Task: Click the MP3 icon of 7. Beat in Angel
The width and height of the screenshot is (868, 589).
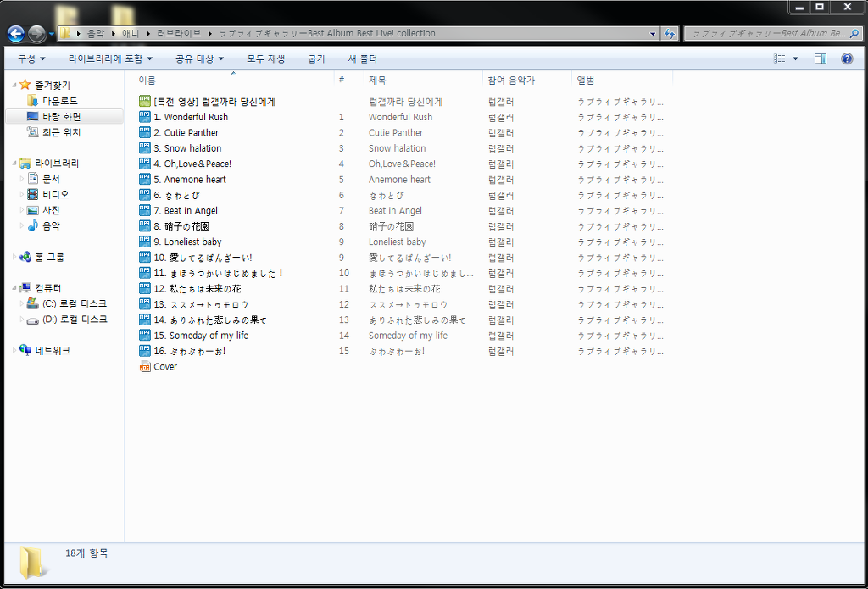Action: pyautogui.click(x=144, y=210)
